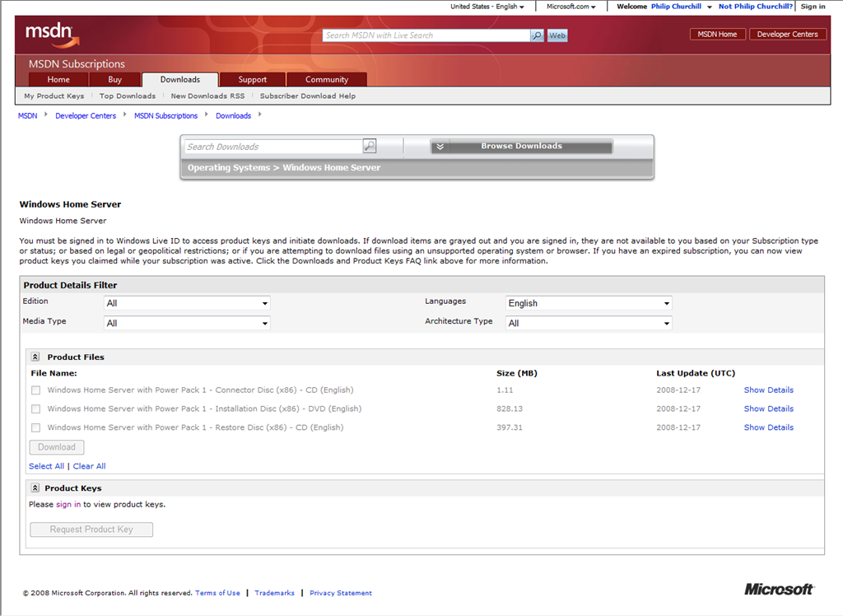
Task: Check the Restore Disc file checkbox
Action: click(x=35, y=427)
